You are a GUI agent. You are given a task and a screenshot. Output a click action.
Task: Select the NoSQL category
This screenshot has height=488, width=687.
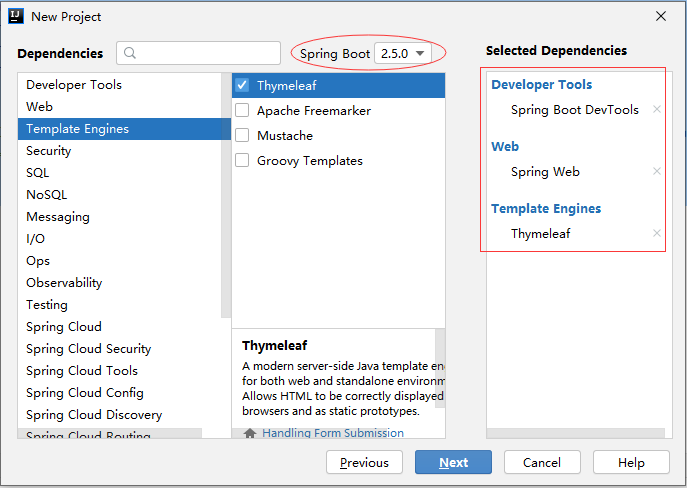(119, 194)
